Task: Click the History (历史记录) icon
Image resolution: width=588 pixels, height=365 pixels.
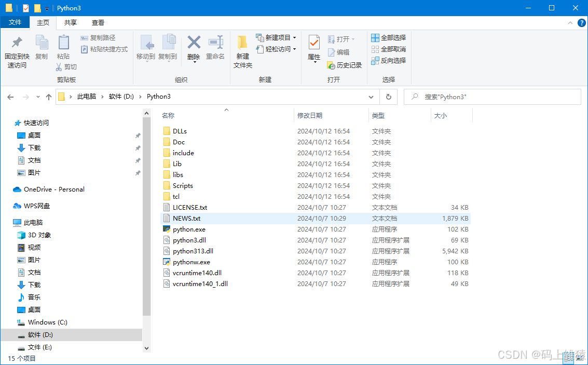Action: click(x=331, y=65)
